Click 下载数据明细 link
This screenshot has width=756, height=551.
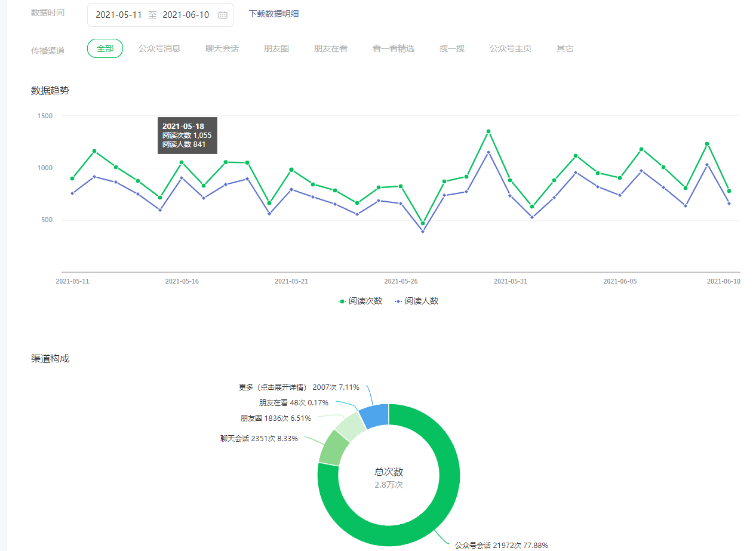pos(273,14)
